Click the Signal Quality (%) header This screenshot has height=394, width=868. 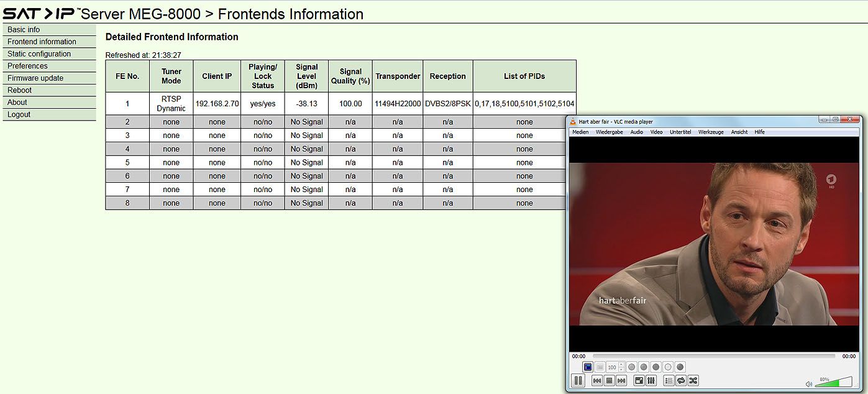[350, 76]
